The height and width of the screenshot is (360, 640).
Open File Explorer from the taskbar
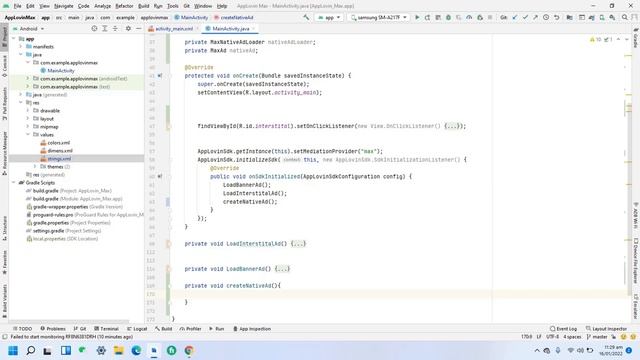click(119, 351)
